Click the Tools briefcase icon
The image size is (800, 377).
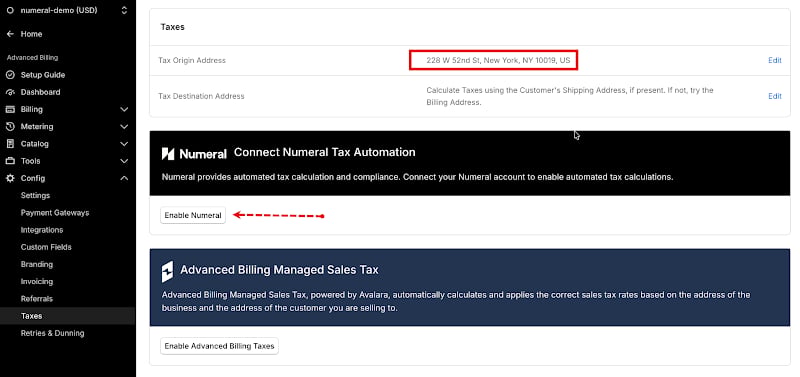coord(10,161)
